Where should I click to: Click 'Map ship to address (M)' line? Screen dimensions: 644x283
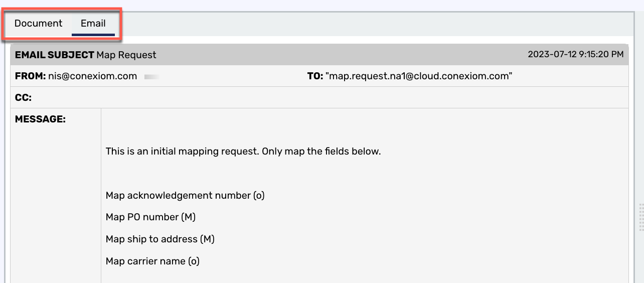tap(160, 239)
